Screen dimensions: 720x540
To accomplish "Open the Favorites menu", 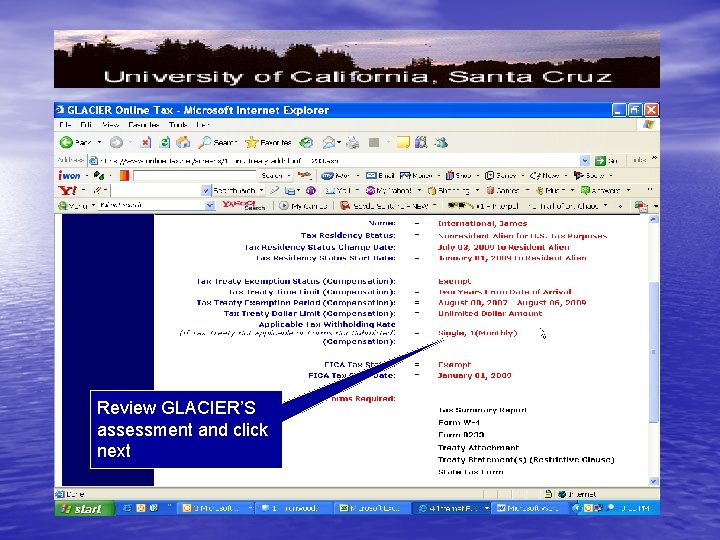I will point(143,124).
